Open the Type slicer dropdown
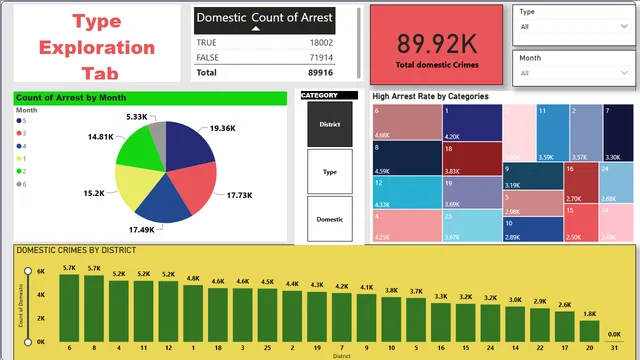 (573, 27)
